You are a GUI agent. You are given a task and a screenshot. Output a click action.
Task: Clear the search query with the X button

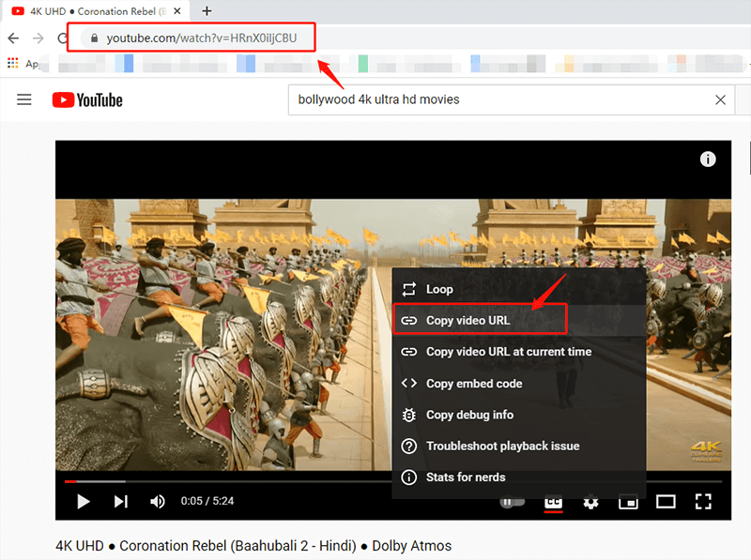click(x=720, y=98)
